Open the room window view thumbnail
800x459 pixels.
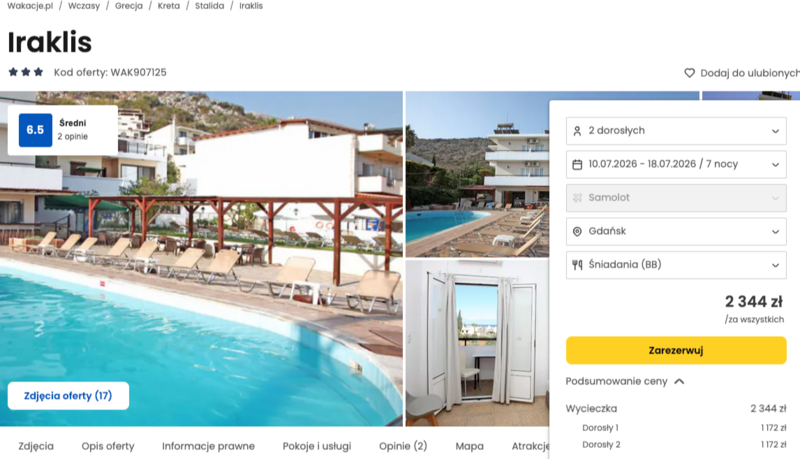point(477,342)
